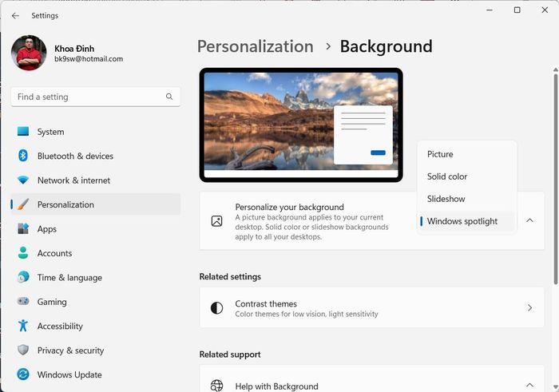Click the Apps sidebar icon
The image size is (559, 392).
pos(23,229)
